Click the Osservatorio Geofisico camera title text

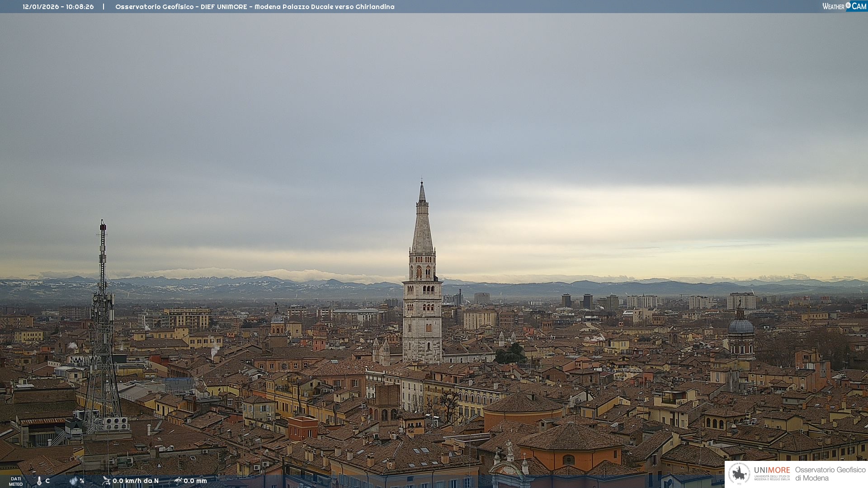pos(255,7)
